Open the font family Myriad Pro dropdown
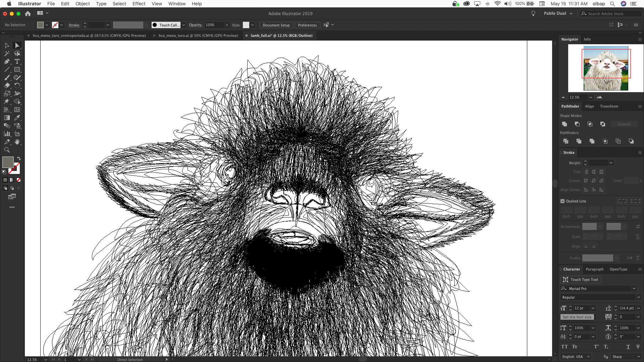The width and height of the screenshot is (644, 362). [x=634, y=289]
